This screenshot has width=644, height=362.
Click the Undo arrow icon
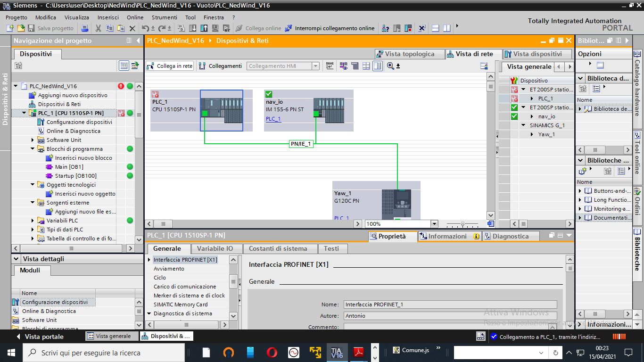(145, 28)
